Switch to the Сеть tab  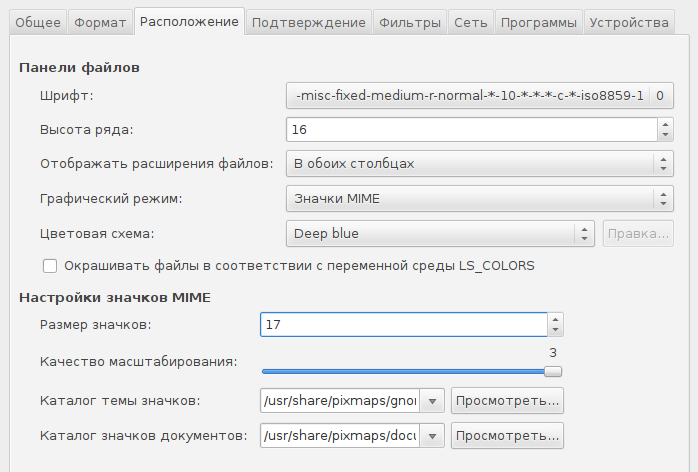[x=471, y=22]
